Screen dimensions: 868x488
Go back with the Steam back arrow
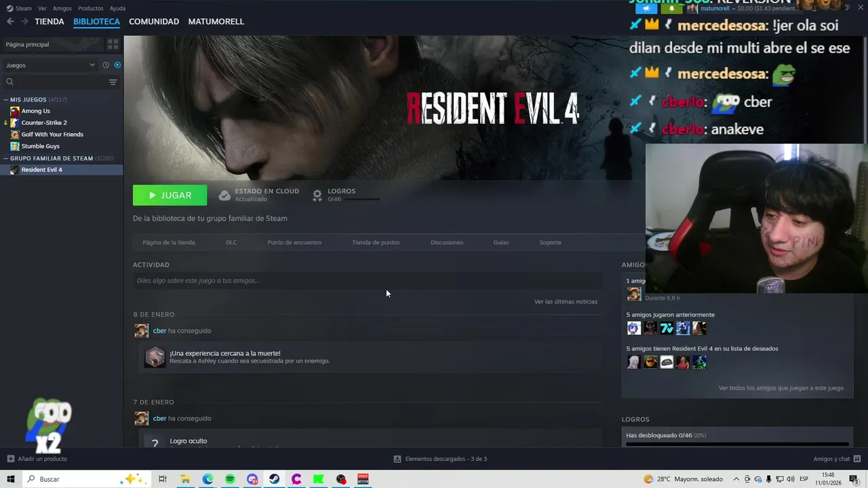pyautogui.click(x=10, y=22)
